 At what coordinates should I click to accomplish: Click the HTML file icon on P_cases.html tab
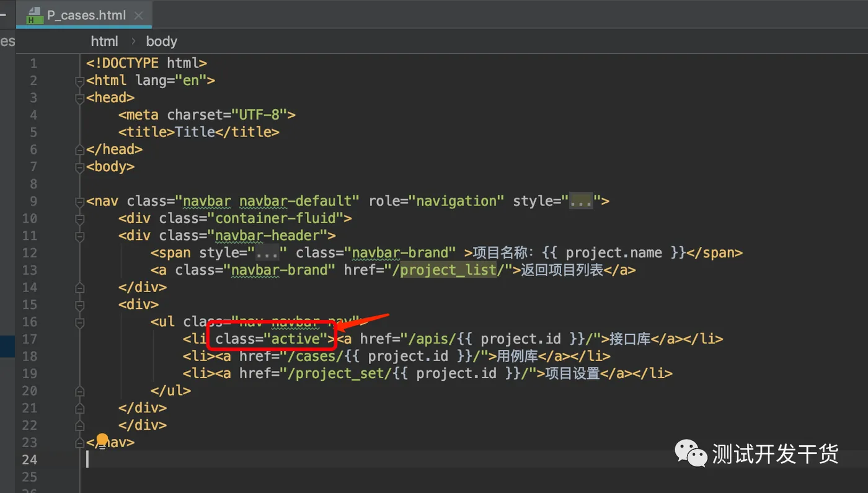click(35, 16)
